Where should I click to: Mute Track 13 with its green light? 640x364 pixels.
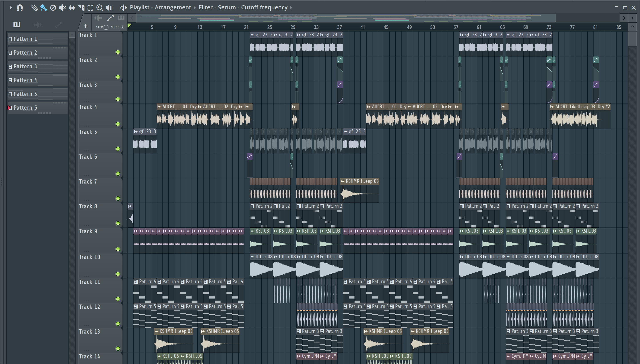118,348
